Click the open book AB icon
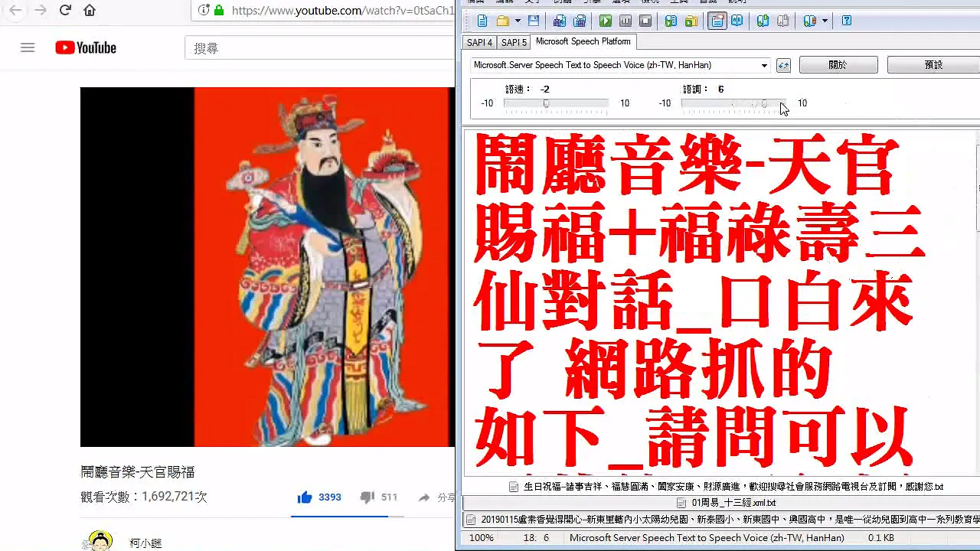The height and width of the screenshot is (551, 980). (x=737, y=21)
